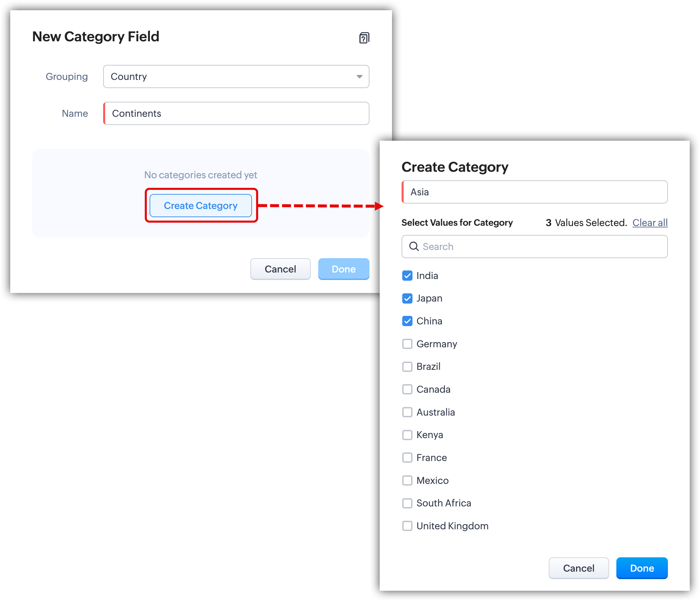Uncheck the Japan checkbox
This screenshot has width=700, height=601.
click(407, 298)
